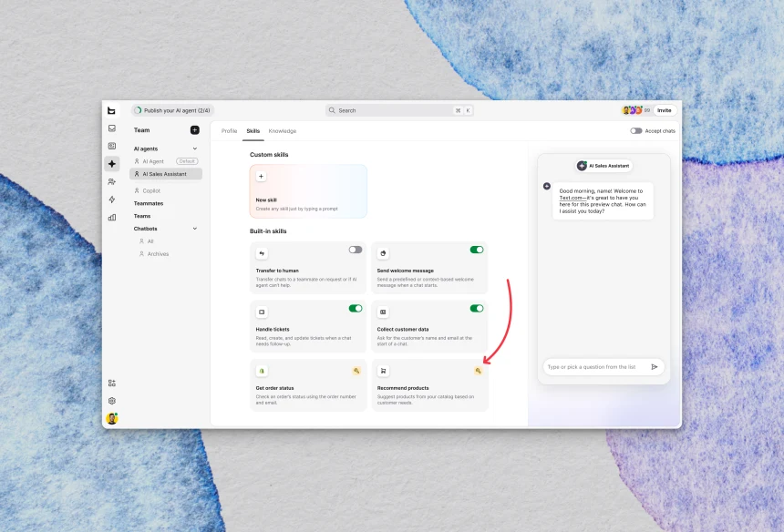
Task: Click the Team panel heading
Action: tap(141, 130)
